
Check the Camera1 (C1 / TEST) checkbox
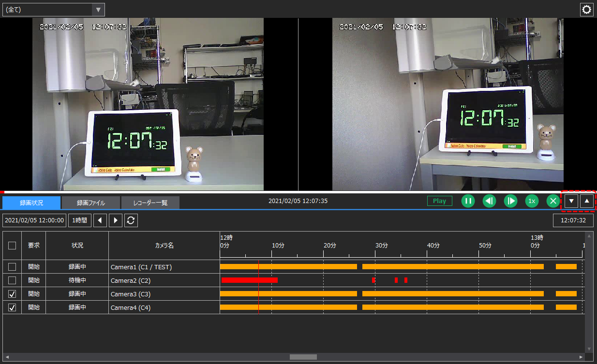point(12,266)
